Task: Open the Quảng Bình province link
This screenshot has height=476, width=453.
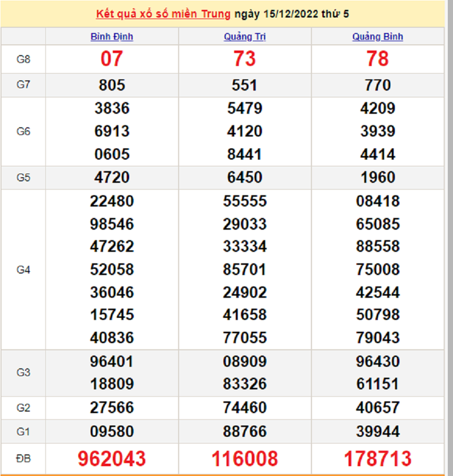Action: click(377, 37)
